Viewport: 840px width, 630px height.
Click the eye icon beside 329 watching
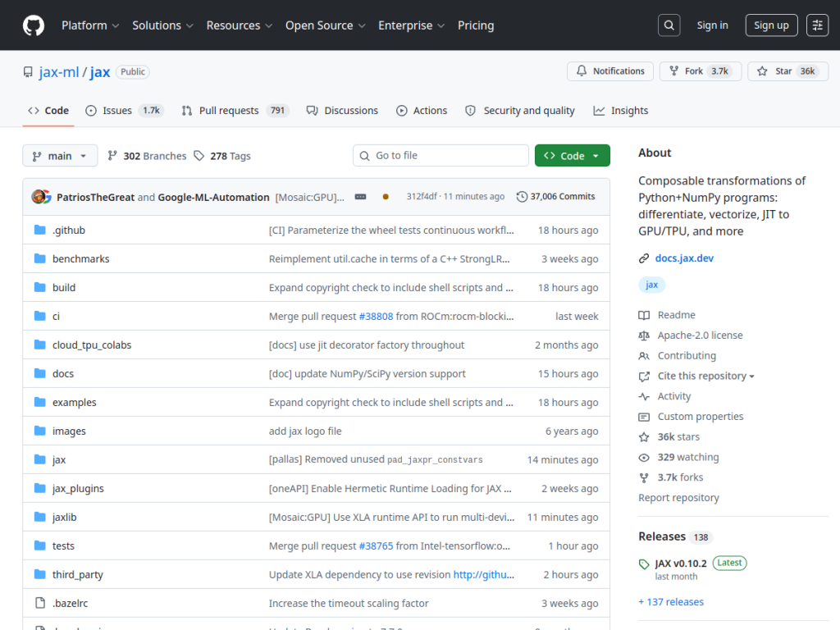tap(644, 458)
